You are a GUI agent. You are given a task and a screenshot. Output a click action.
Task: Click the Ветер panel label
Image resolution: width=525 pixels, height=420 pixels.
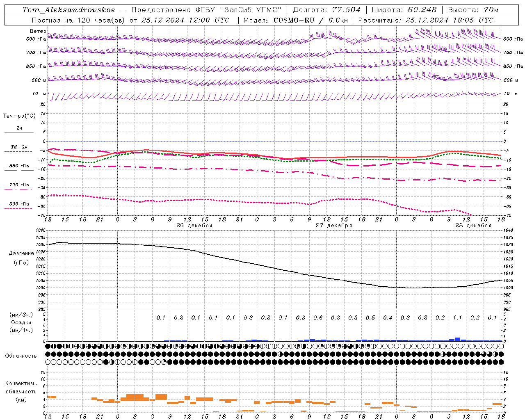[38, 31]
